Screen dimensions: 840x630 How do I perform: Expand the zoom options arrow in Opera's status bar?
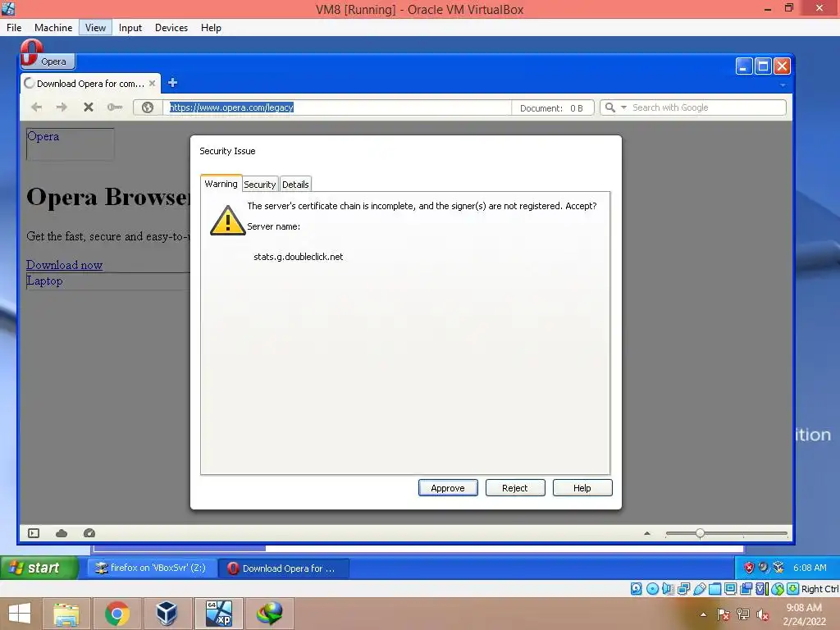coord(647,533)
